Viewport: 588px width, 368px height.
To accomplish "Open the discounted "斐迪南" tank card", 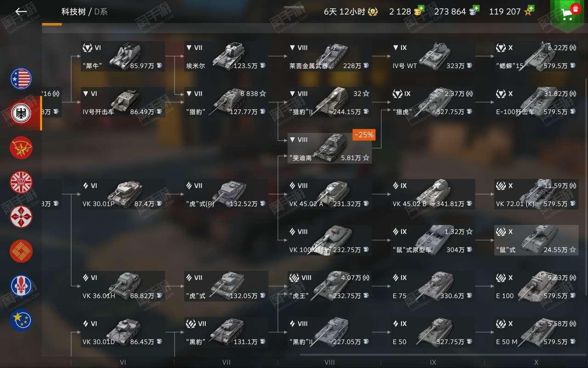I will click(x=329, y=148).
